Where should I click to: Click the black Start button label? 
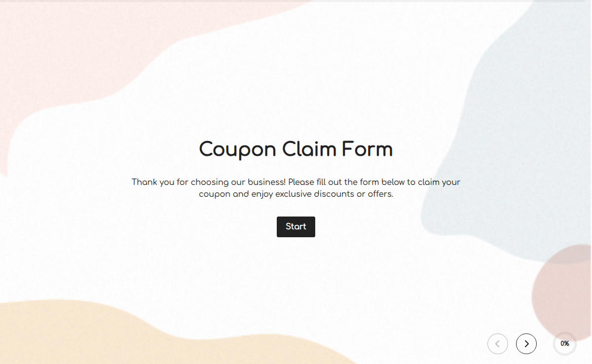(x=296, y=226)
